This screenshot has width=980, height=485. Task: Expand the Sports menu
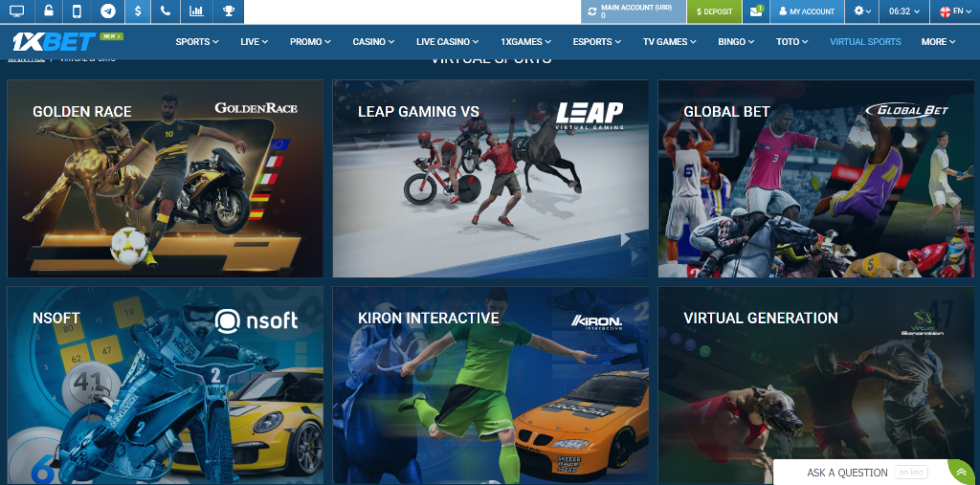pyautogui.click(x=197, y=42)
